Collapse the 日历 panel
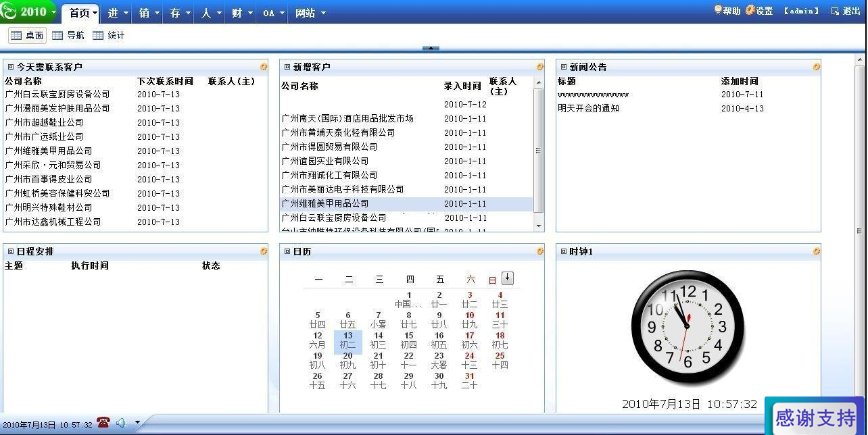The image size is (868, 435). tap(287, 251)
